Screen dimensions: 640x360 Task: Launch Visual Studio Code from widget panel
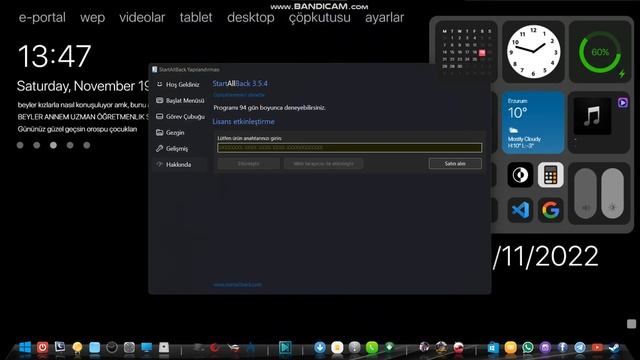click(x=520, y=210)
